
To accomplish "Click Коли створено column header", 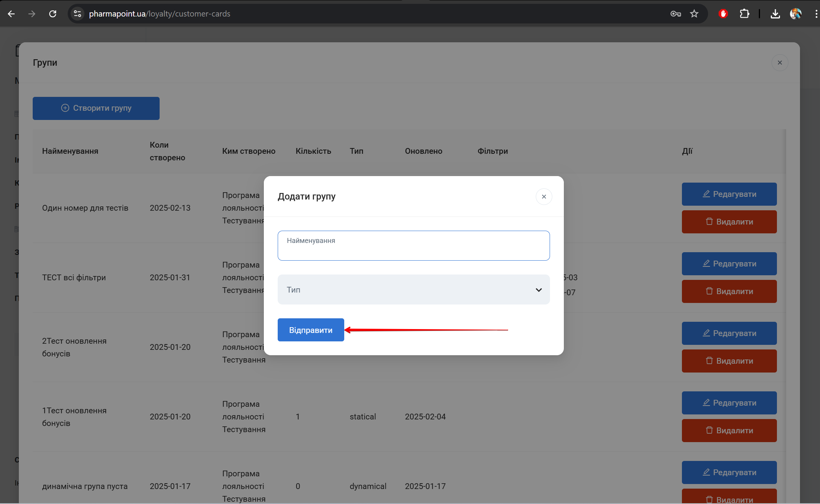I will pos(167,151).
